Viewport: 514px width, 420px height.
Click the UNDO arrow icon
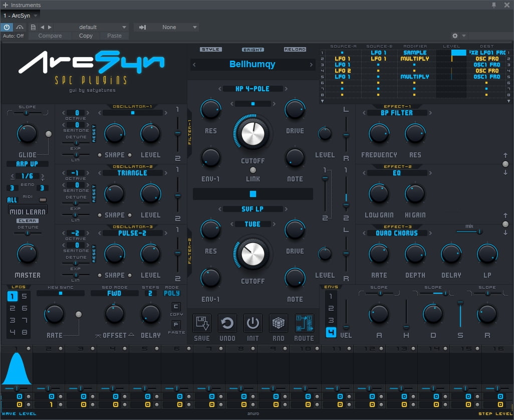(227, 323)
